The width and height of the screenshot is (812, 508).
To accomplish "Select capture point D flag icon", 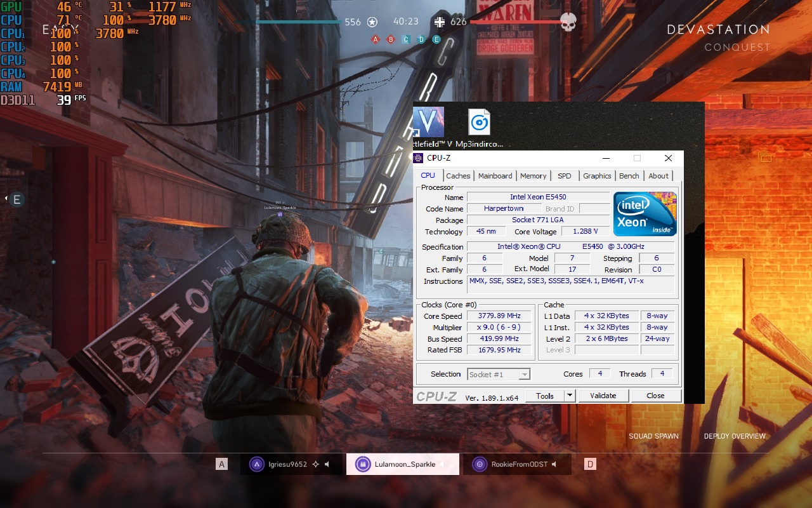I will pyautogui.click(x=421, y=39).
